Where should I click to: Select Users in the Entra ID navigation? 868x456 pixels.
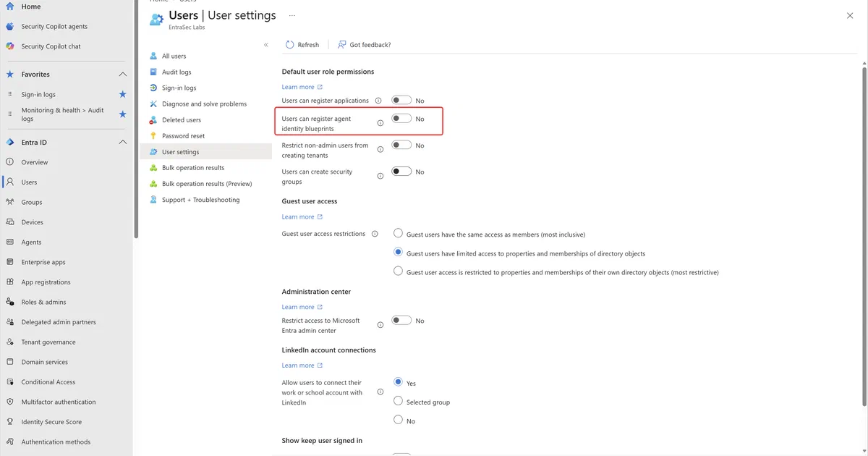pos(29,182)
